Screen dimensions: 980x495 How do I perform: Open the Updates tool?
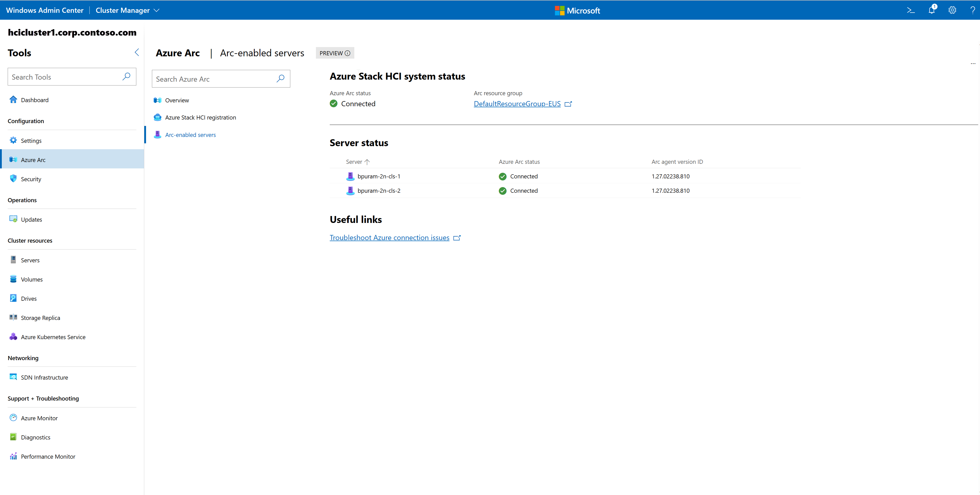click(x=31, y=219)
